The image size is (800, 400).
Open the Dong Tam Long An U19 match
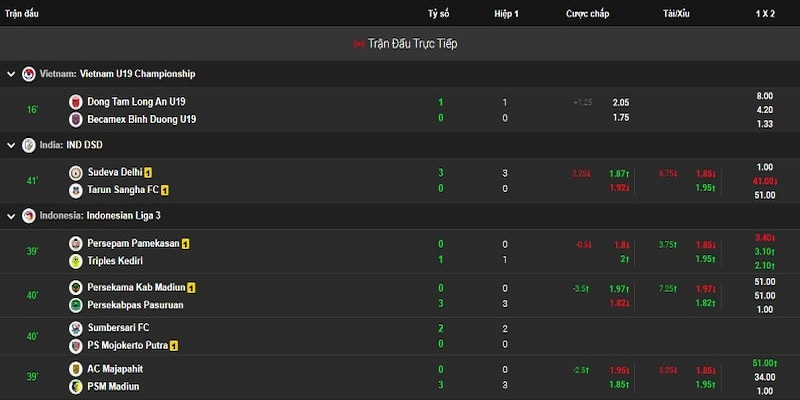pyautogui.click(x=136, y=102)
